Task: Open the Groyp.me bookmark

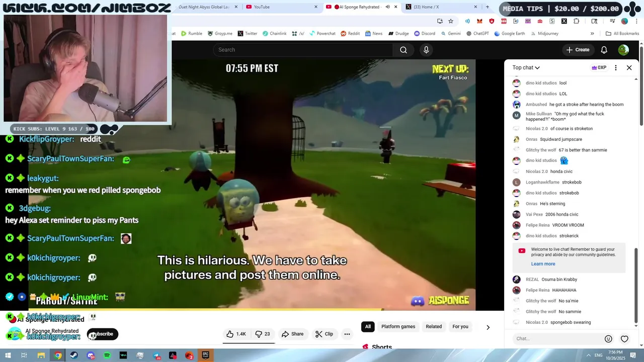Action: point(220,34)
